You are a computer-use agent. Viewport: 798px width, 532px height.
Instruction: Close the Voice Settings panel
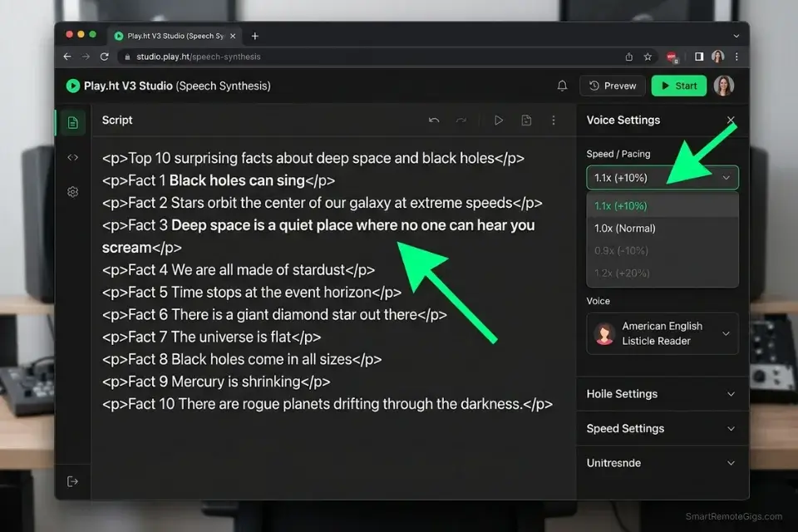pyautogui.click(x=731, y=120)
